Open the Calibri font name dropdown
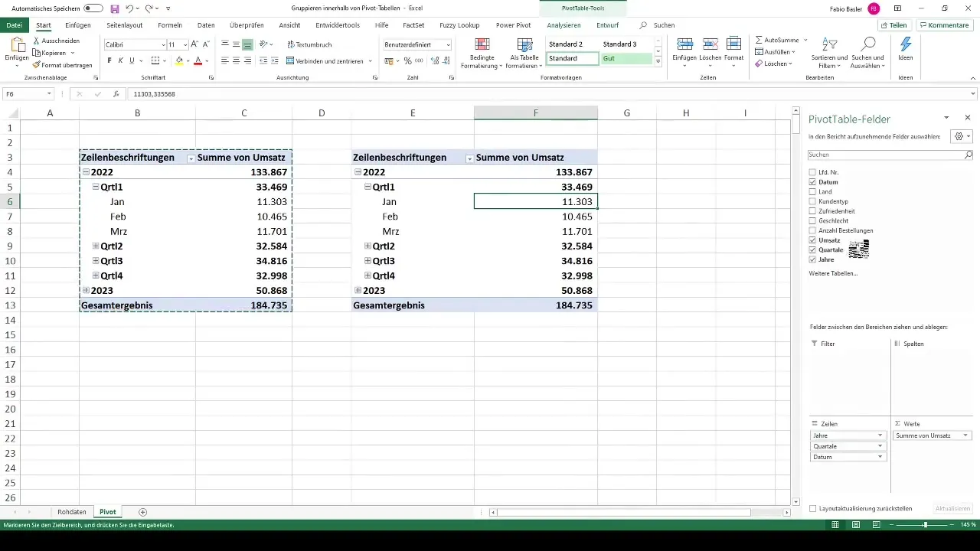Image resolution: width=980 pixels, height=551 pixels. pos(162,44)
